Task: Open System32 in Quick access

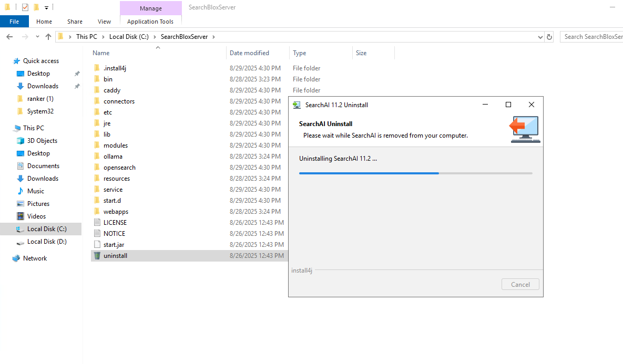Action: [x=40, y=111]
